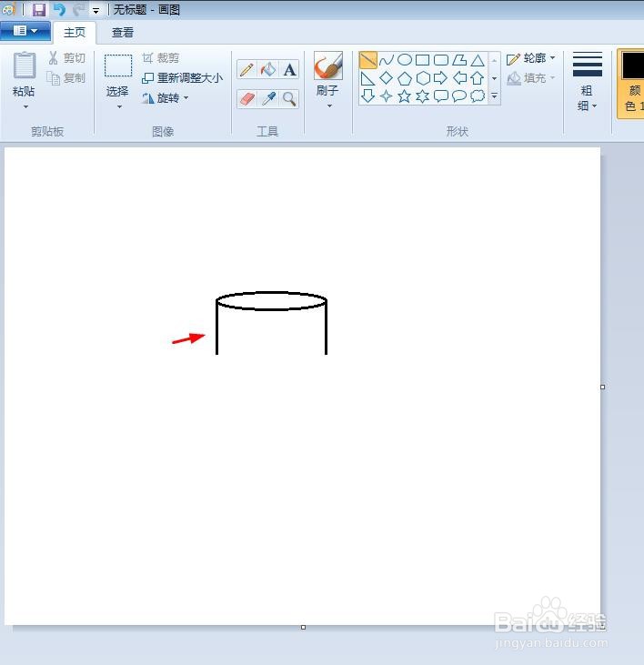This screenshot has height=665, width=644.
Task: Select the Oval shape
Action: pyautogui.click(x=405, y=60)
